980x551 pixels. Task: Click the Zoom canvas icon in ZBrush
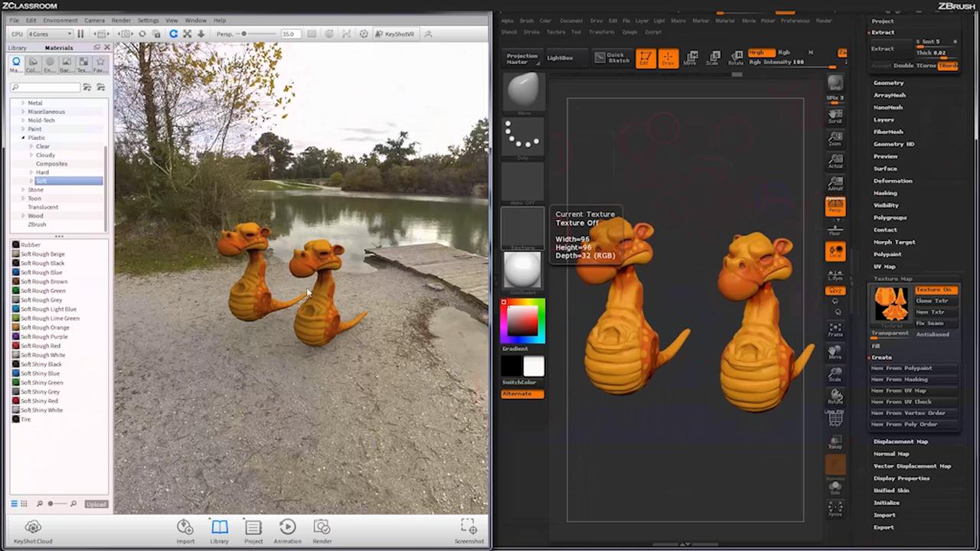pos(835,139)
